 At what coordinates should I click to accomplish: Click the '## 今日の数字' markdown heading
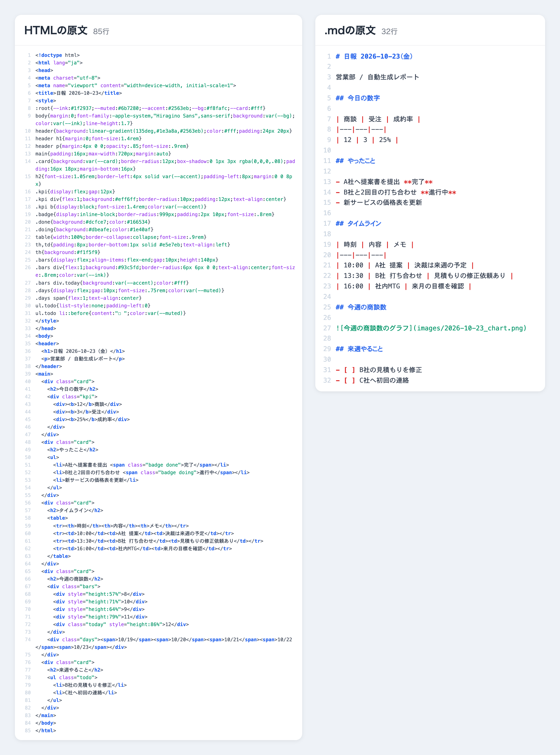point(358,98)
